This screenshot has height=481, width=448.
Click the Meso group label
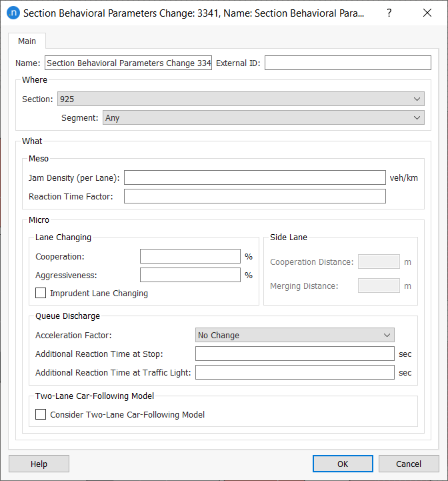[x=39, y=159]
